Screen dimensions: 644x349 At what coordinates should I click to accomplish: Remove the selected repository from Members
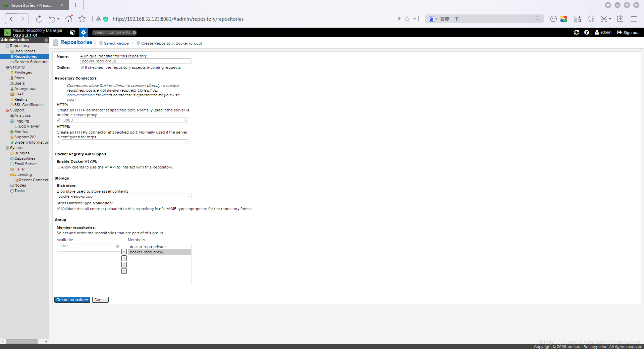(x=124, y=265)
